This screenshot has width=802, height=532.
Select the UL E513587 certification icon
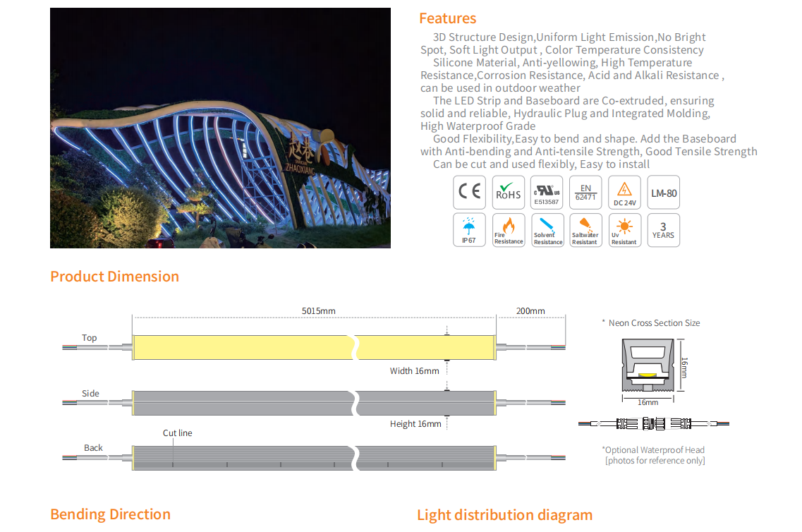[547, 192]
